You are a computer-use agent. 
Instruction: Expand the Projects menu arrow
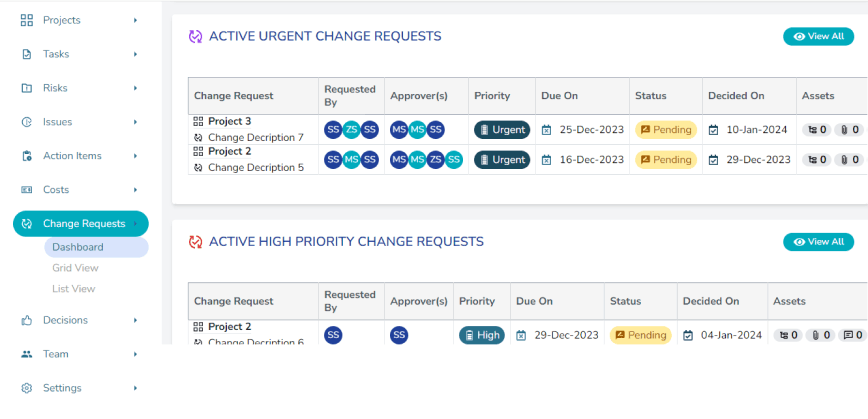click(x=135, y=20)
